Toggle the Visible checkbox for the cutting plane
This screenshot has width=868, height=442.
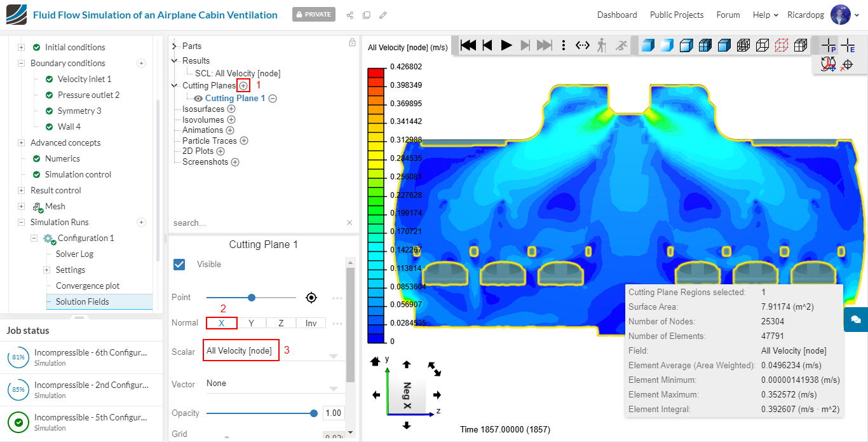point(180,264)
